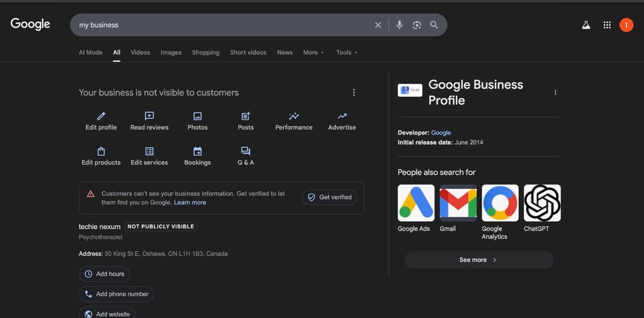Click the NOT PUBLICLY VISIBLE badge
The height and width of the screenshot is (318, 644).
pos(160,227)
